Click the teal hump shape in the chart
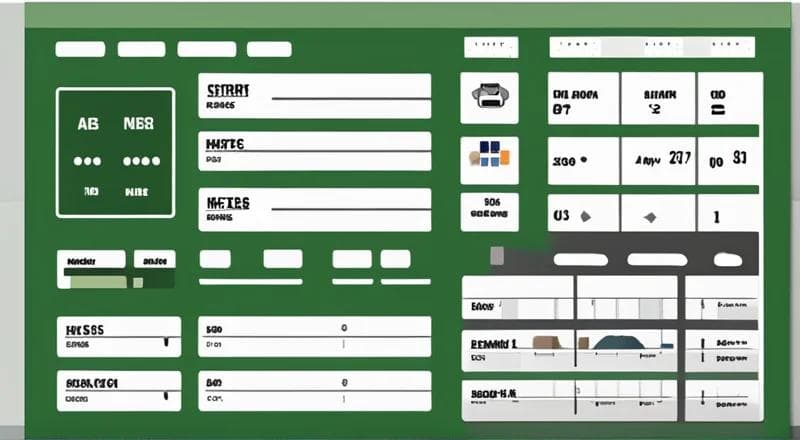The height and width of the screenshot is (440, 800). tap(619, 343)
